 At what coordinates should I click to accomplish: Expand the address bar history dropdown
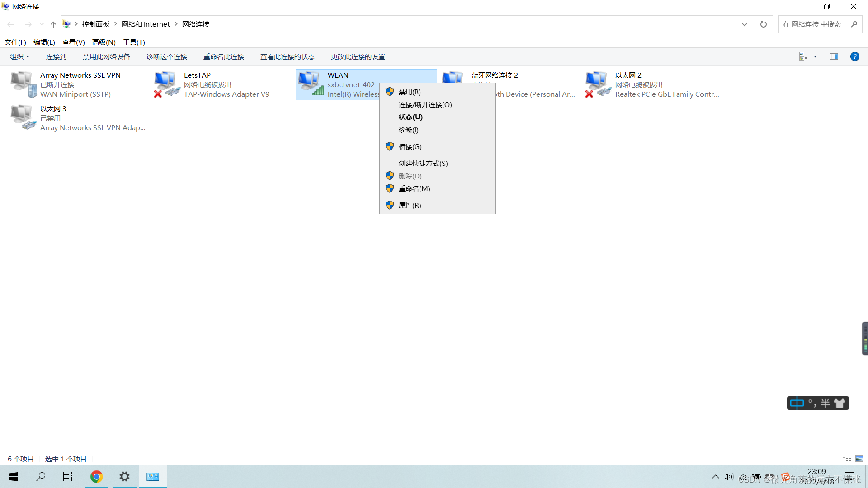pyautogui.click(x=745, y=24)
